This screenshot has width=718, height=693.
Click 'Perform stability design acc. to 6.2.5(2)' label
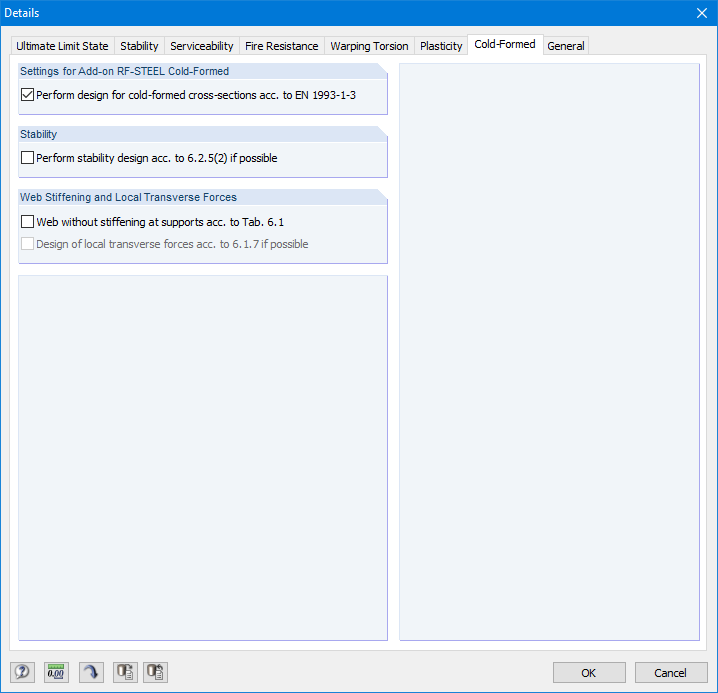click(x=157, y=158)
